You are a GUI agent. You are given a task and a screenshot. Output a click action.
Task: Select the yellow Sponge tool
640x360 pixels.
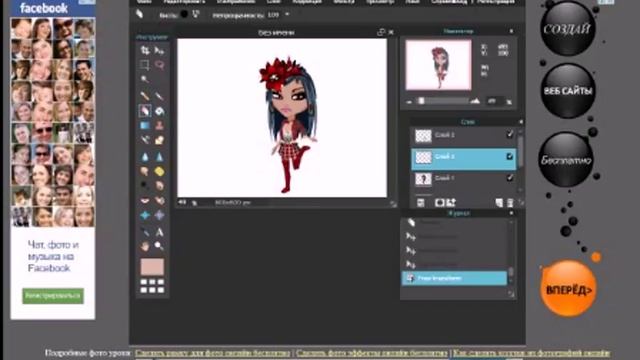coord(160,171)
